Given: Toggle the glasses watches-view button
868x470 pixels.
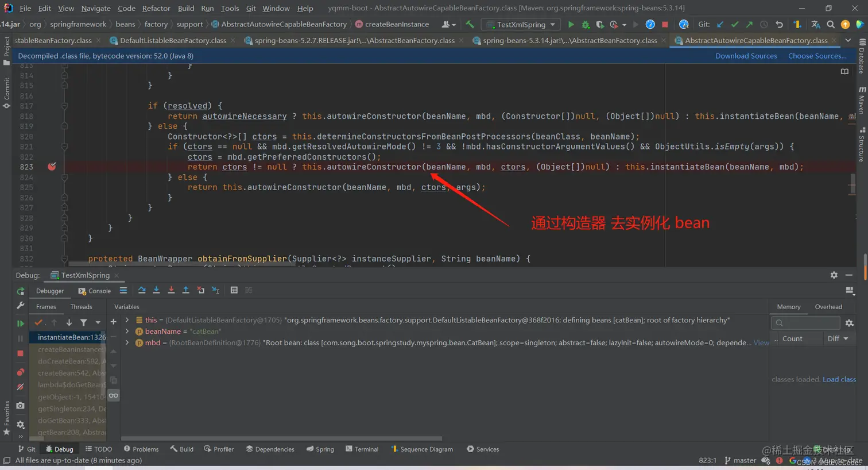Looking at the screenshot, I should click(x=114, y=395).
